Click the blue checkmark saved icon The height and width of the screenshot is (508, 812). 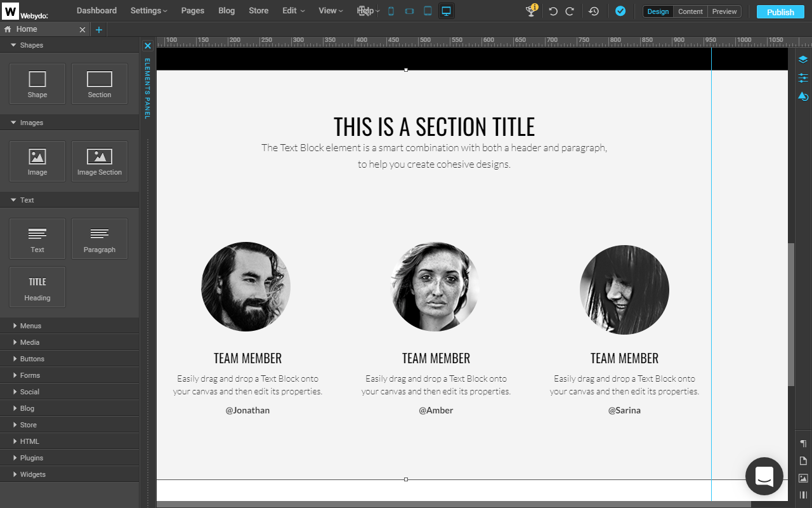point(620,11)
